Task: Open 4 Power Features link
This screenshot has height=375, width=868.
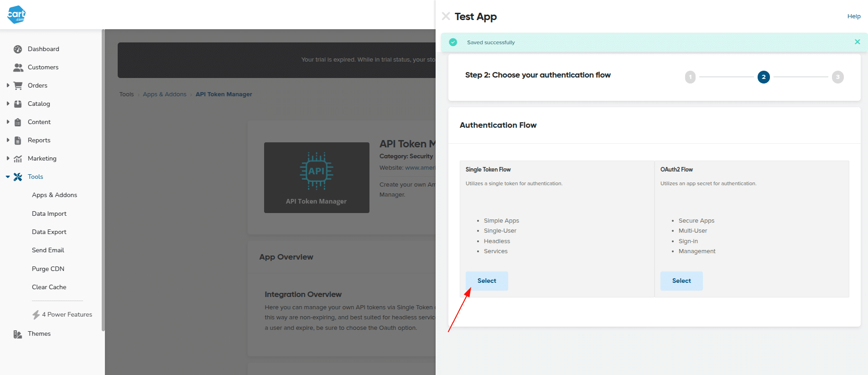Action: (x=67, y=314)
